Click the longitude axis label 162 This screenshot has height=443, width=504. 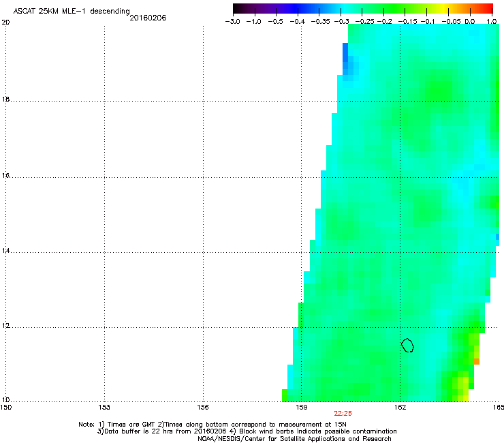400,408
